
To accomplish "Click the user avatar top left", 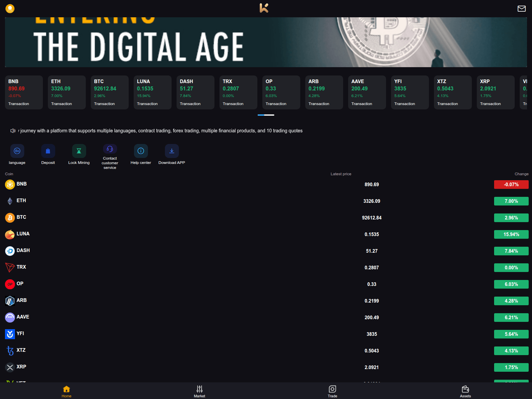I will tap(10, 8).
